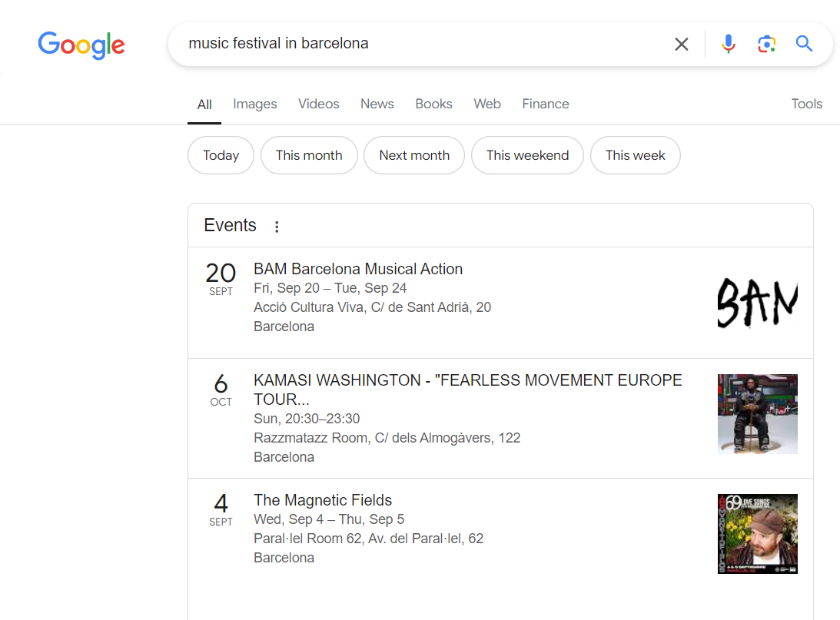The image size is (840, 620).
Task: Click inside the search input field
Action: point(423,44)
